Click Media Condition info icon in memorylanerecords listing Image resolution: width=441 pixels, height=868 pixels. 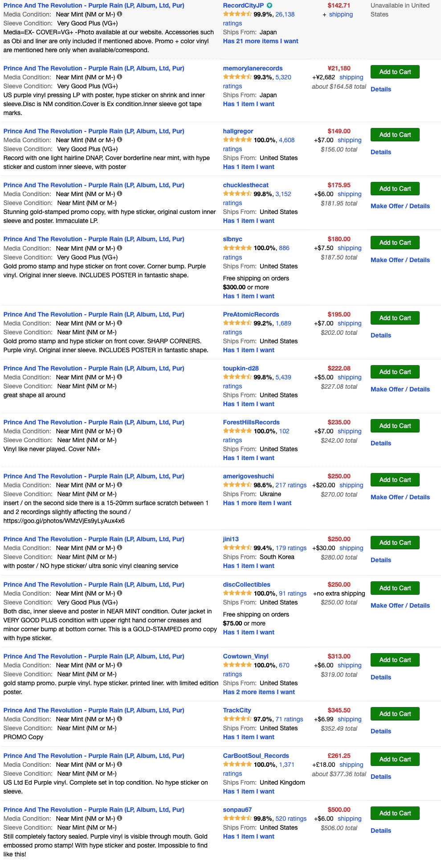coord(119,77)
